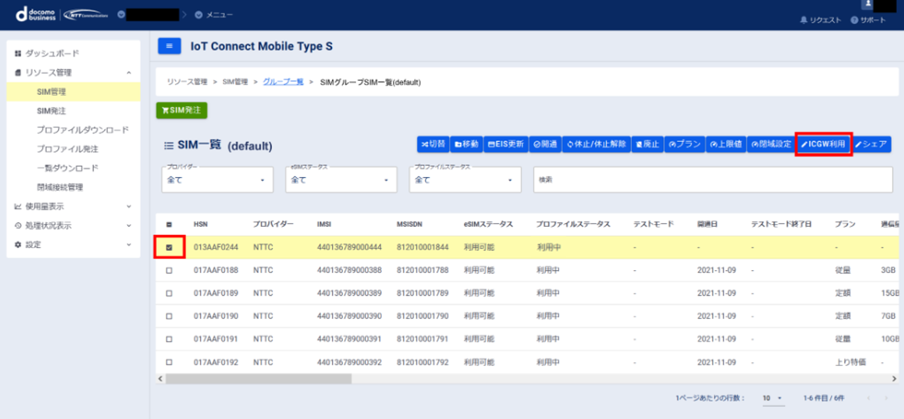The image size is (904, 419).
Task: Open ダッシュボード from the sidebar
Action: pos(59,53)
